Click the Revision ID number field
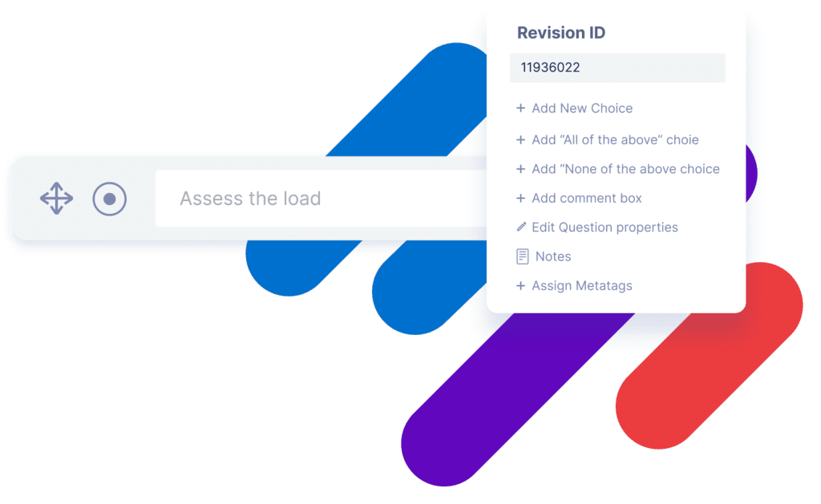This screenshot has width=821, height=504. [617, 68]
